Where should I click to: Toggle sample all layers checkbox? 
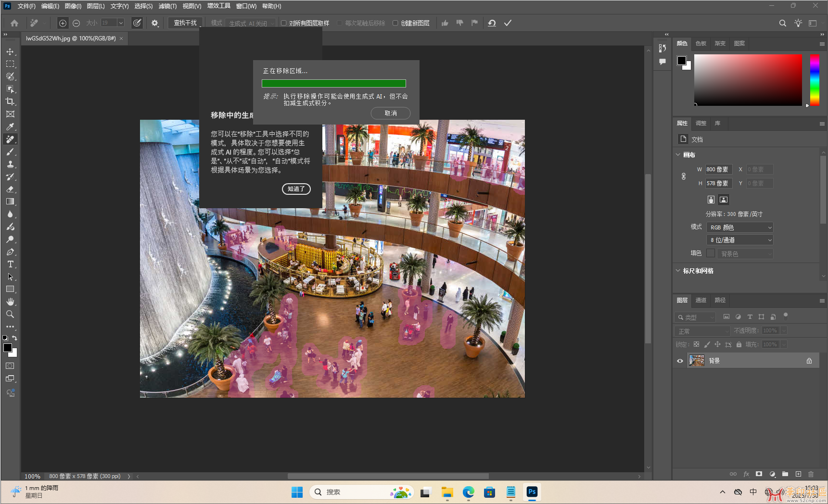tap(284, 23)
